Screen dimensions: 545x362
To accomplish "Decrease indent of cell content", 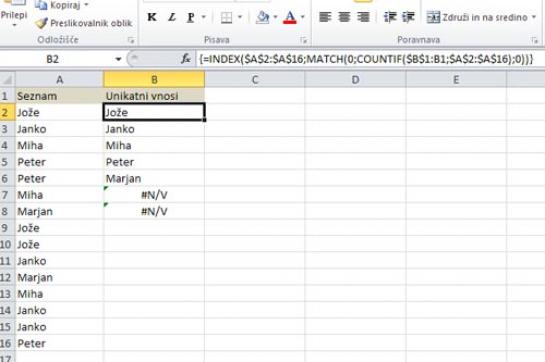I will (x=390, y=17).
